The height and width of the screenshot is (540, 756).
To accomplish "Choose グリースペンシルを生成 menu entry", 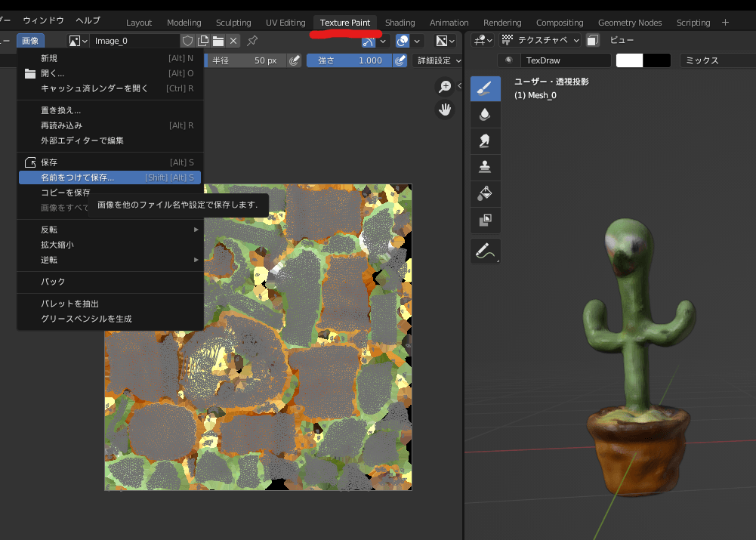I will 110,319.
